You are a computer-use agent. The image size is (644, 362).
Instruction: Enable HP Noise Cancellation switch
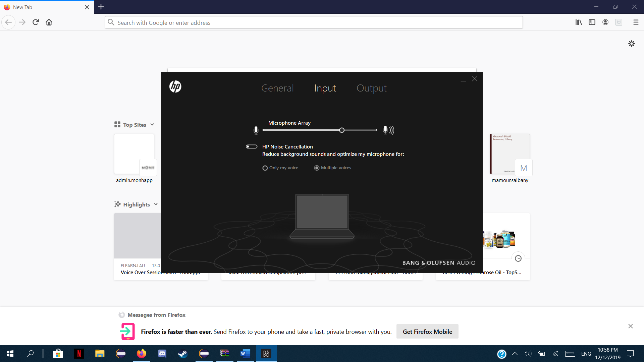coord(251,146)
